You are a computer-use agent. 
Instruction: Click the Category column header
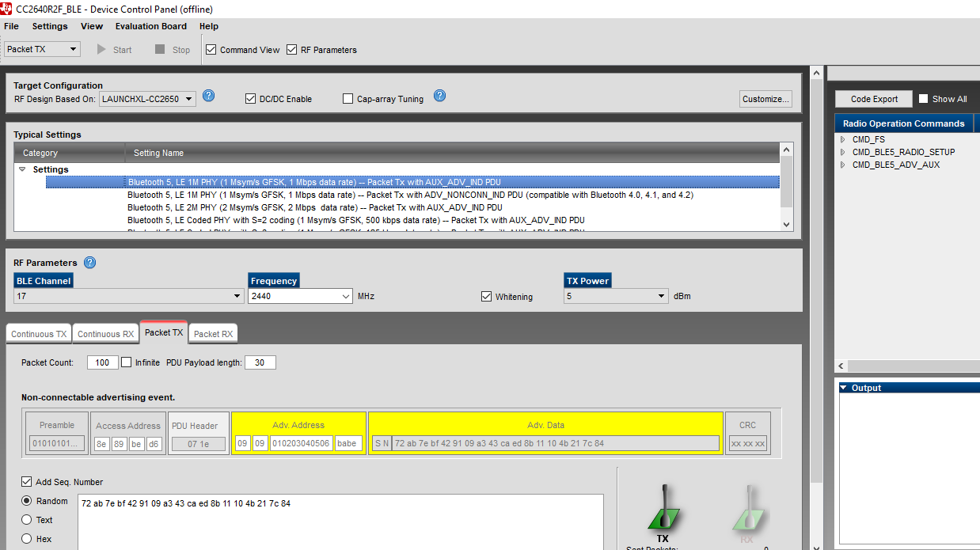70,153
